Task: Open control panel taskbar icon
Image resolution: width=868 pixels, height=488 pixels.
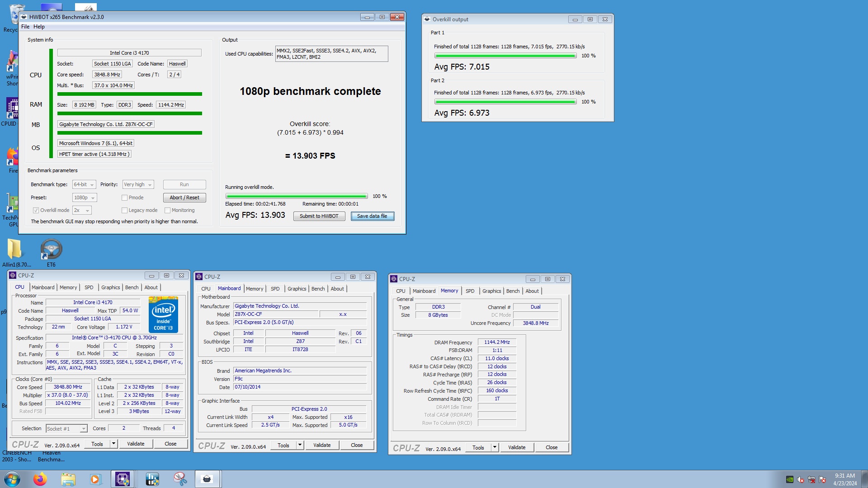Action: pos(152,479)
